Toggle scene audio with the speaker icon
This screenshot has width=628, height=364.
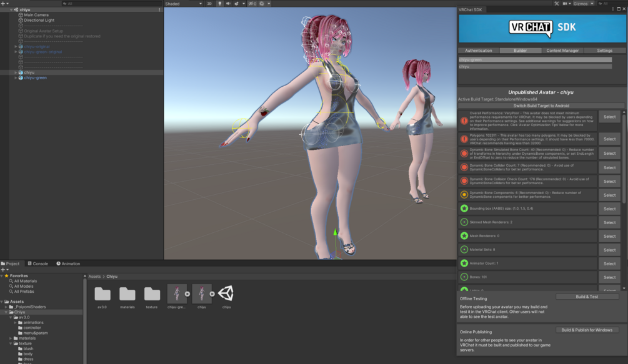(228, 4)
